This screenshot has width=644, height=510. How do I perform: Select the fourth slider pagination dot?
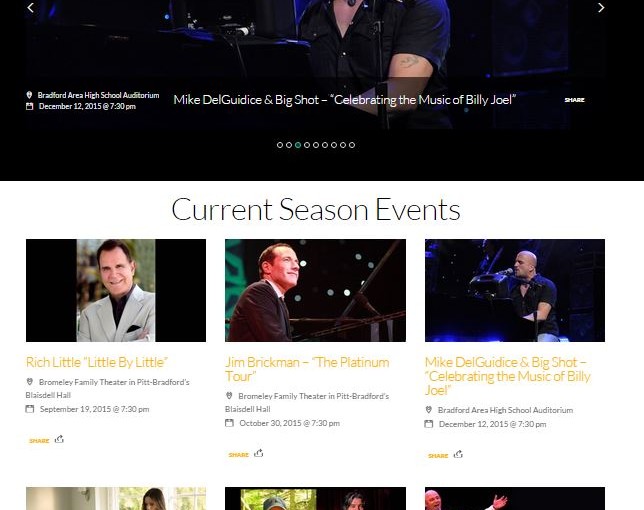307,145
